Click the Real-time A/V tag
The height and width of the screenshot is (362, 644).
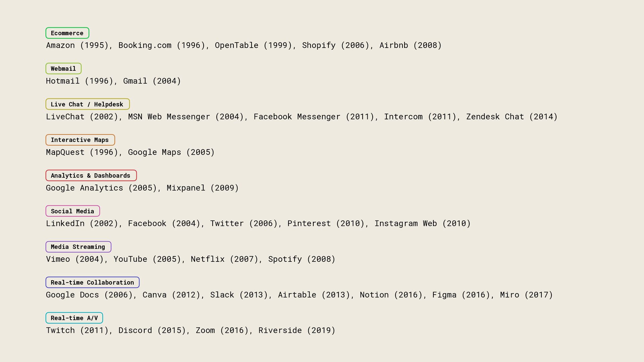click(74, 318)
